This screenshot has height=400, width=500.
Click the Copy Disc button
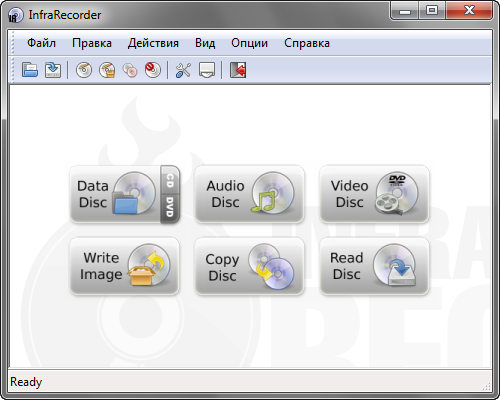[x=249, y=266]
